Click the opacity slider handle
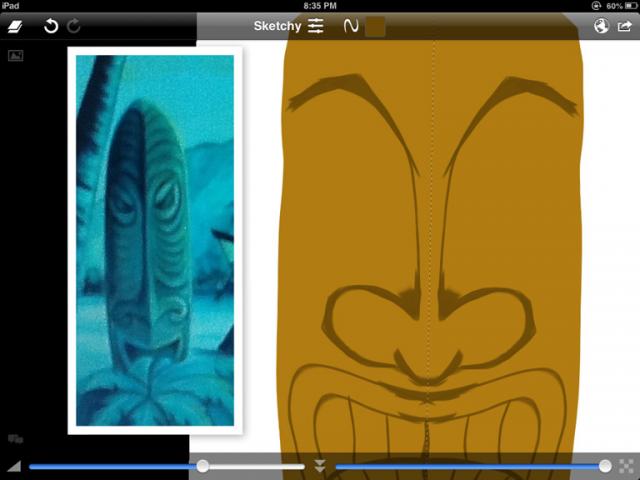 point(605,466)
